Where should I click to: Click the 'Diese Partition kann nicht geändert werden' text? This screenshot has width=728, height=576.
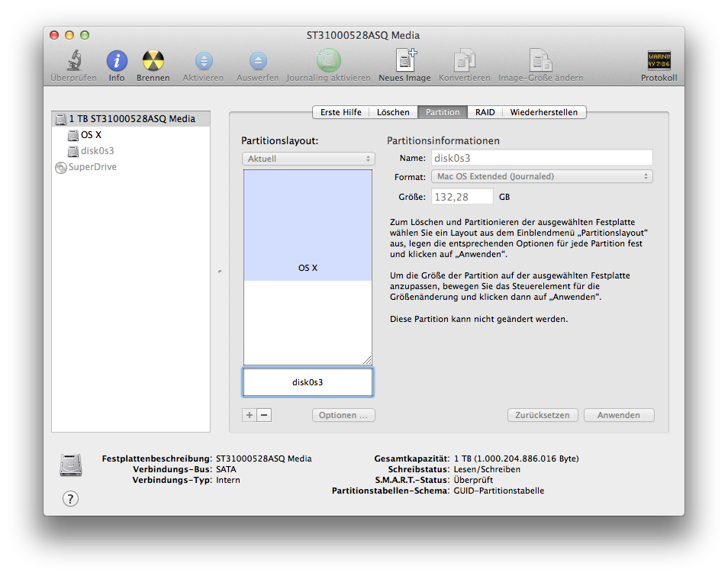tap(478, 319)
